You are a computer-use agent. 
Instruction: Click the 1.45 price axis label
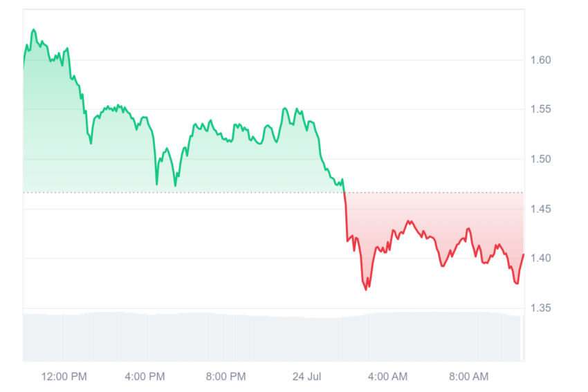pos(540,209)
